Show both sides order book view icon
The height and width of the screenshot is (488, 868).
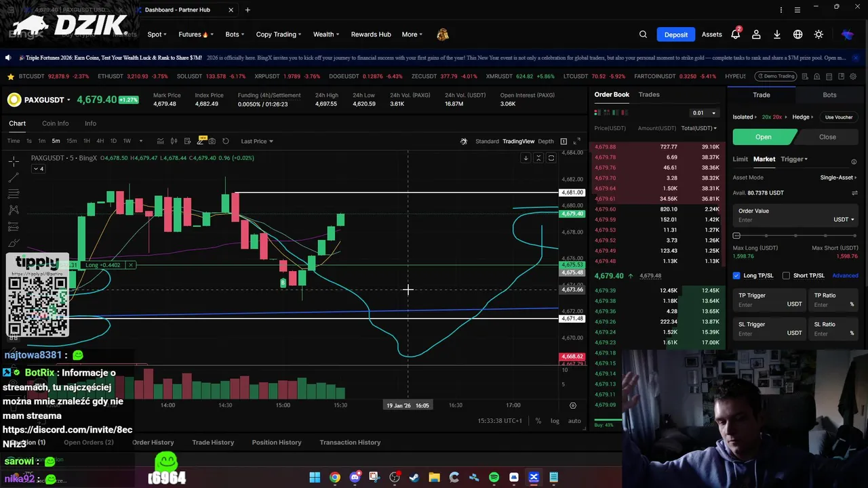[597, 113]
